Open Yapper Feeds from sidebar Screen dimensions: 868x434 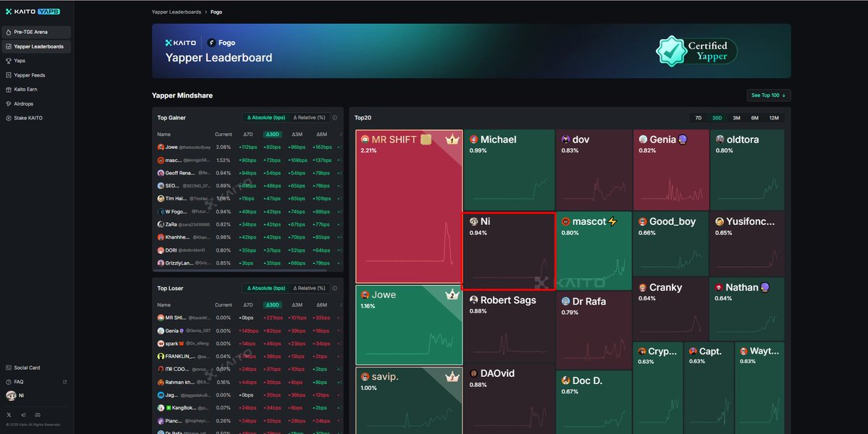[x=36, y=75]
